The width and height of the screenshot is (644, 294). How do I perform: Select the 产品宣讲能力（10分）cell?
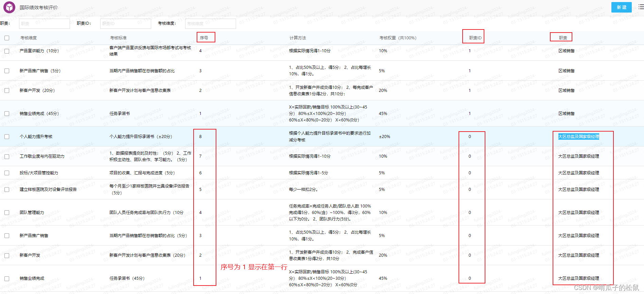pyautogui.click(x=39, y=51)
